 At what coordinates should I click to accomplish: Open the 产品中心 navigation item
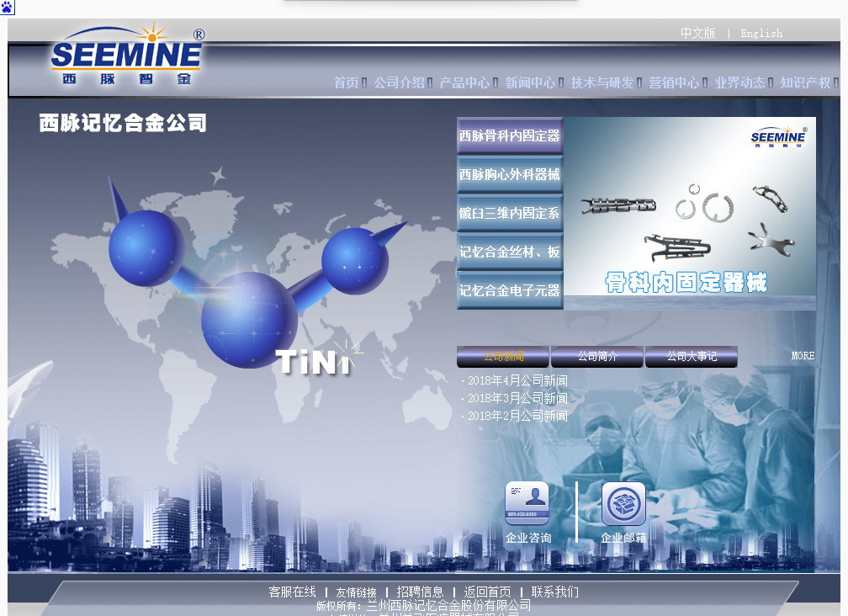[x=464, y=82]
